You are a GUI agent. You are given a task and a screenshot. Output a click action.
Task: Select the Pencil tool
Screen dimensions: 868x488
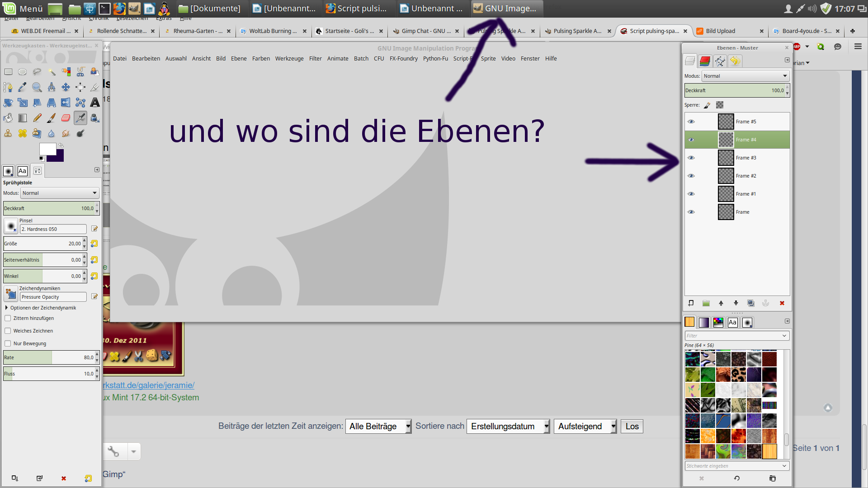tap(37, 118)
